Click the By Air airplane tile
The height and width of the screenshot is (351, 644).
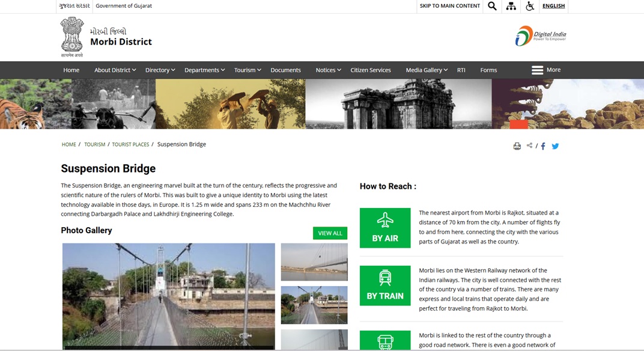point(385,228)
